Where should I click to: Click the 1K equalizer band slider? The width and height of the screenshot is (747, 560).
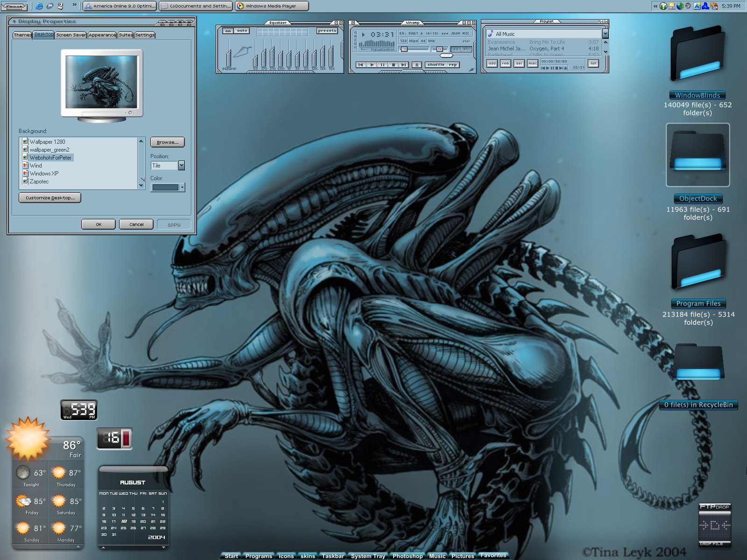[x=289, y=53]
